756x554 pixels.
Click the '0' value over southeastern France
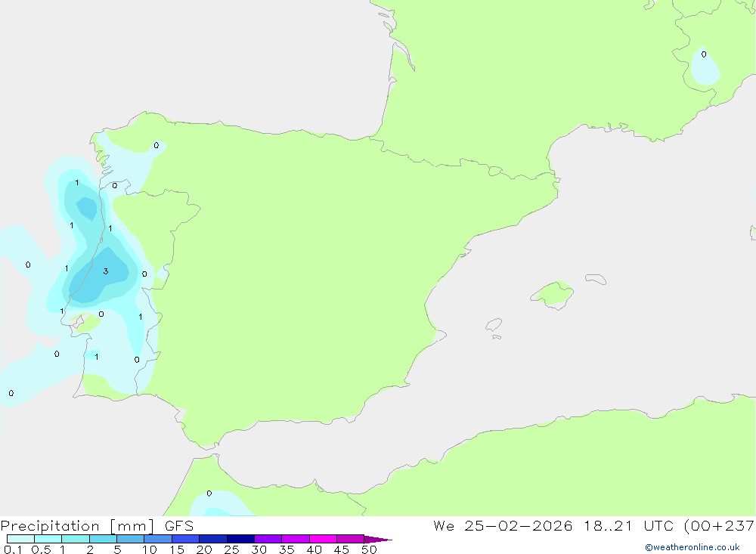pos(704,54)
